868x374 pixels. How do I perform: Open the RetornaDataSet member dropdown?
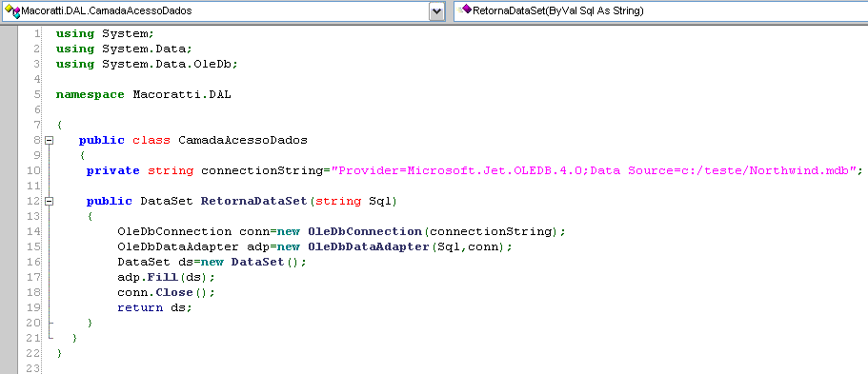pos(660,11)
